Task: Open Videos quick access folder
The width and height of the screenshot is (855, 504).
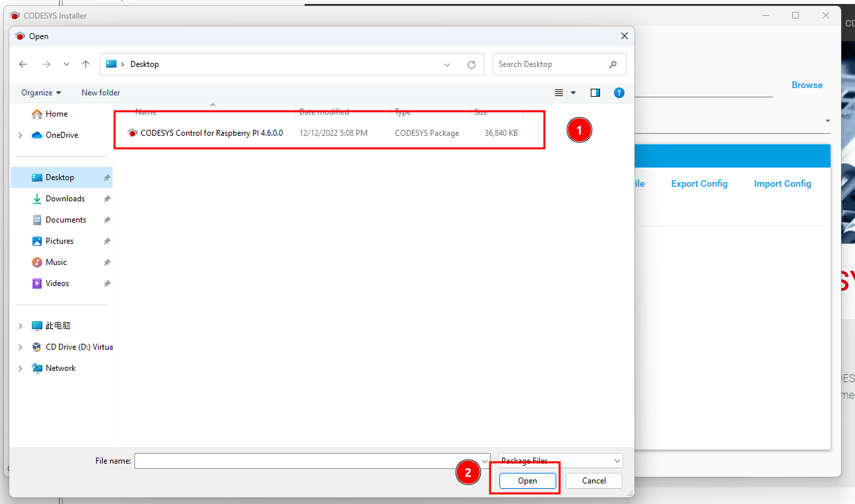Action: (57, 283)
